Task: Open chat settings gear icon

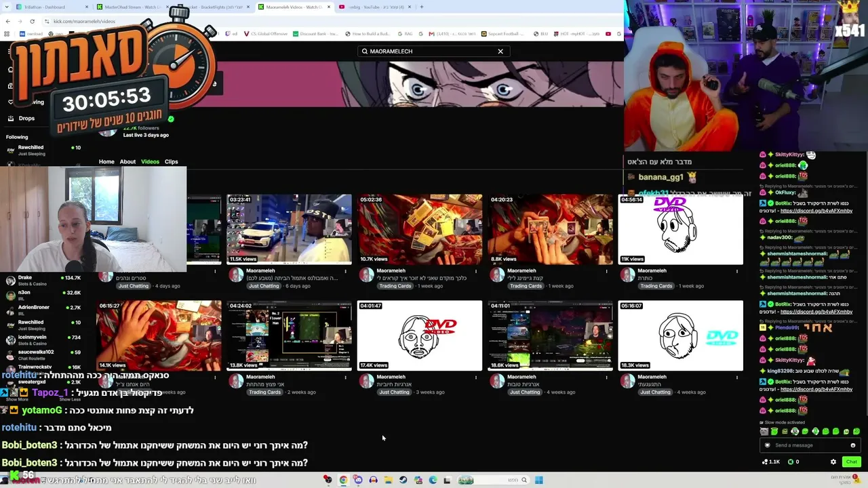Action: (x=833, y=462)
